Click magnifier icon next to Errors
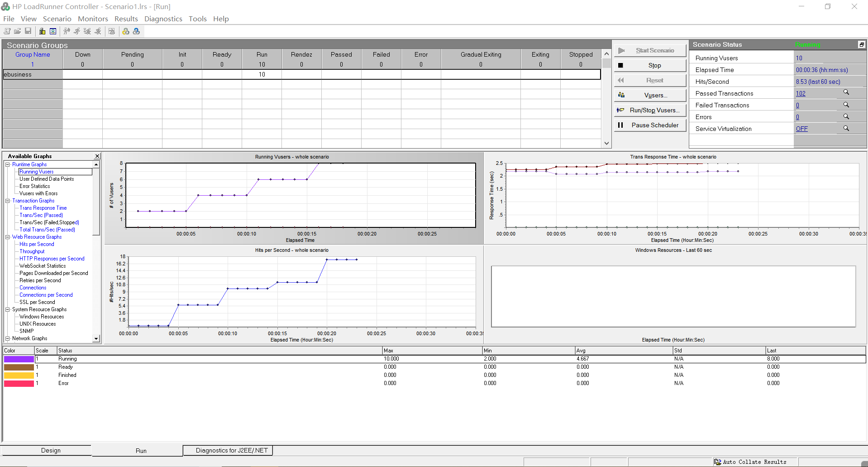This screenshot has height=467, width=868. pyautogui.click(x=846, y=116)
